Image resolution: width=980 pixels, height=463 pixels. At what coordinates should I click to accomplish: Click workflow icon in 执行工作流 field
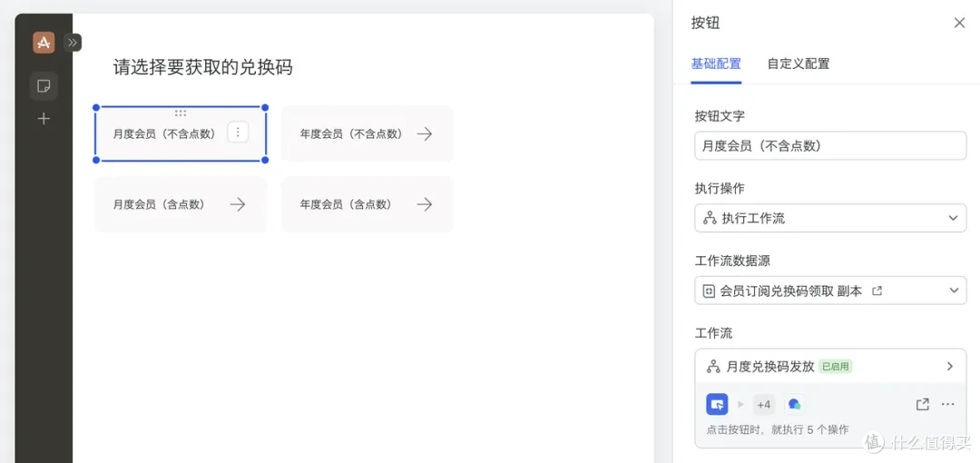(x=710, y=219)
